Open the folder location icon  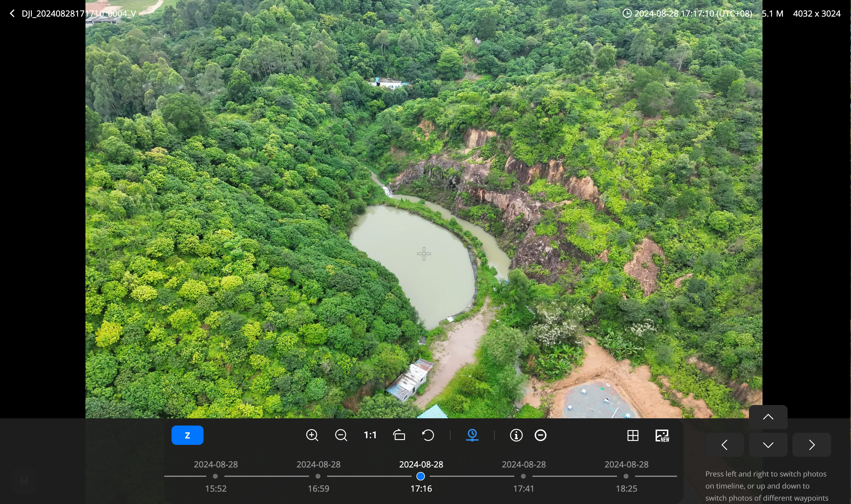(x=399, y=435)
